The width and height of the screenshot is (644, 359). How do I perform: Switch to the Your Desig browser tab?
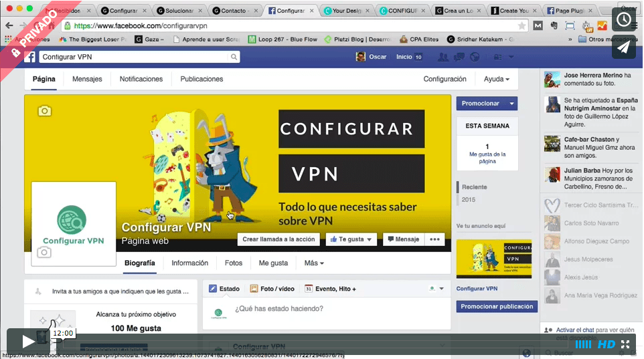347,11
